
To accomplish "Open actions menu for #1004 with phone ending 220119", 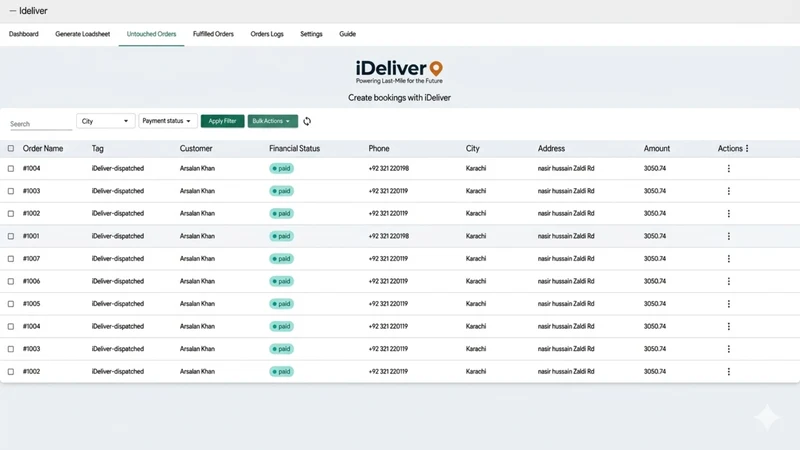I will click(x=729, y=326).
